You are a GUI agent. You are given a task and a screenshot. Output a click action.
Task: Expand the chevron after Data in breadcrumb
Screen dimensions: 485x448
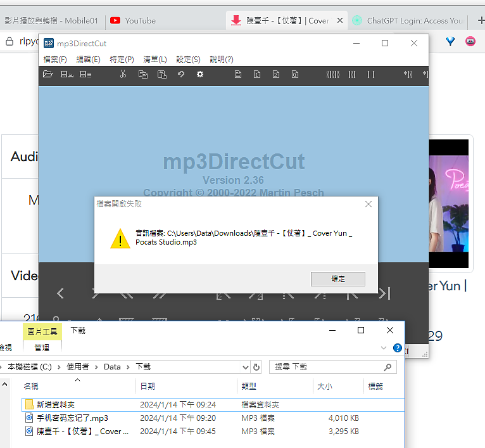pos(128,367)
